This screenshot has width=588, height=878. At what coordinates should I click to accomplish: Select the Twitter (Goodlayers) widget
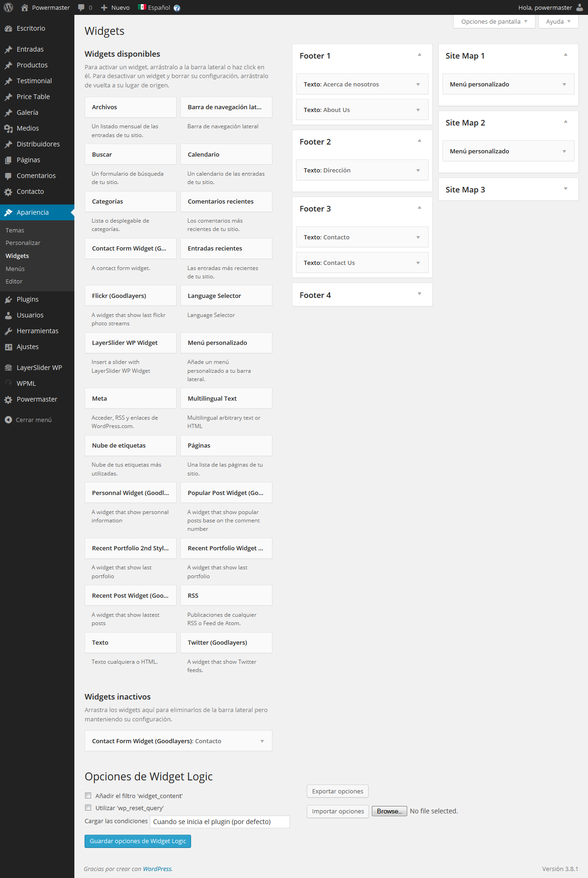click(x=226, y=642)
